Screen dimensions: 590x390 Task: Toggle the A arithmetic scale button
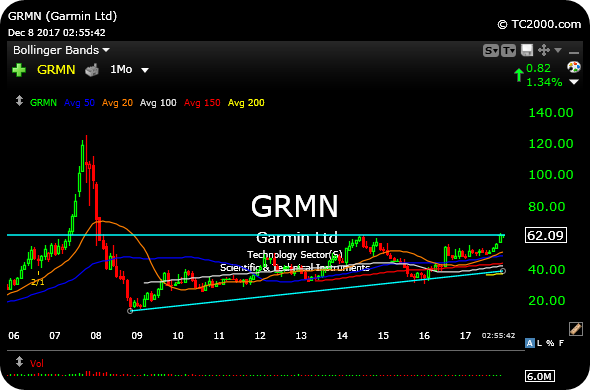529,343
